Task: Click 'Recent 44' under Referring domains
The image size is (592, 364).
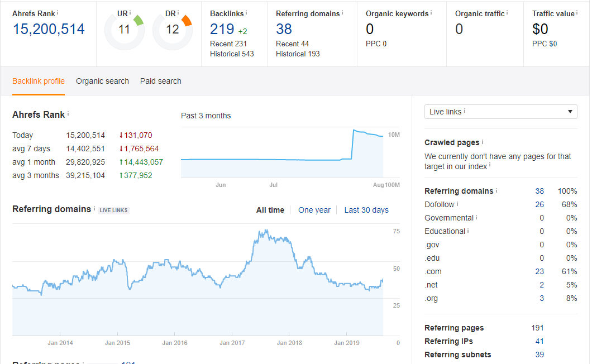Action: pyautogui.click(x=292, y=44)
